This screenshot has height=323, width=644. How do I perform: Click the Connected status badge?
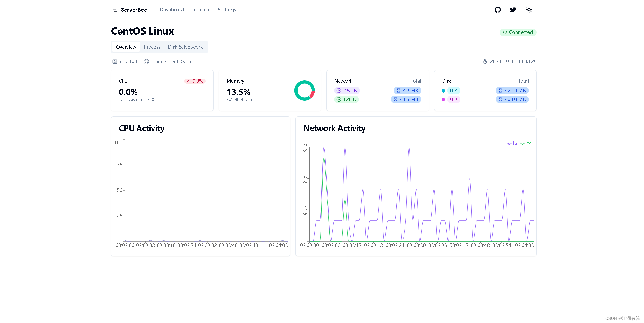tap(518, 32)
